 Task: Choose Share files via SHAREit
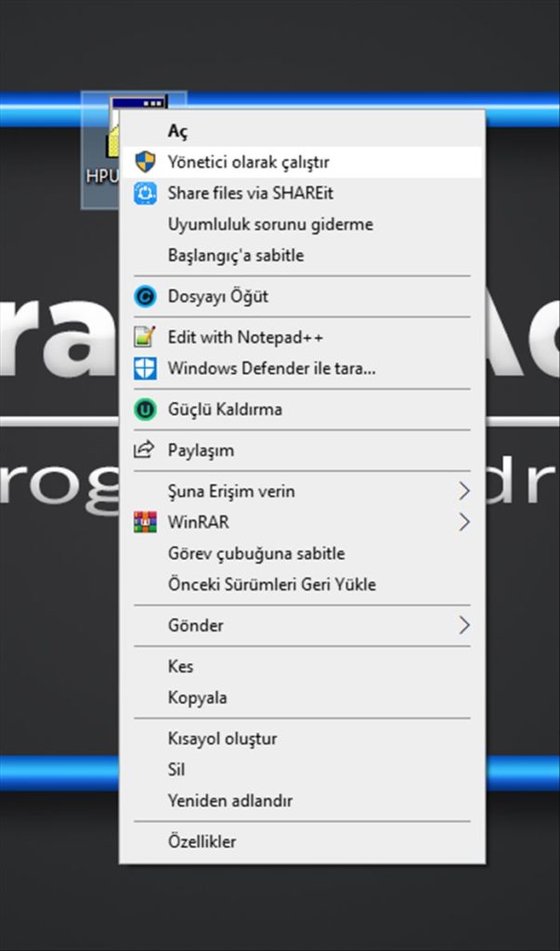click(302, 193)
